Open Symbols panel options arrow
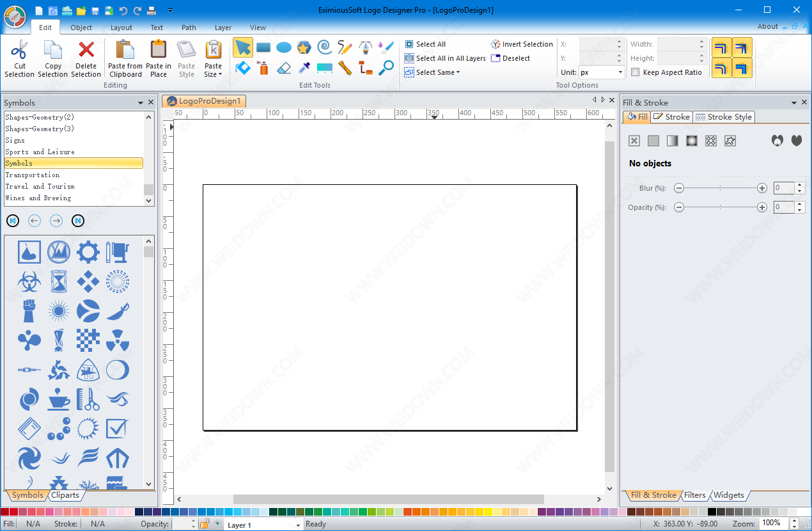The image size is (812, 531). tap(141, 102)
